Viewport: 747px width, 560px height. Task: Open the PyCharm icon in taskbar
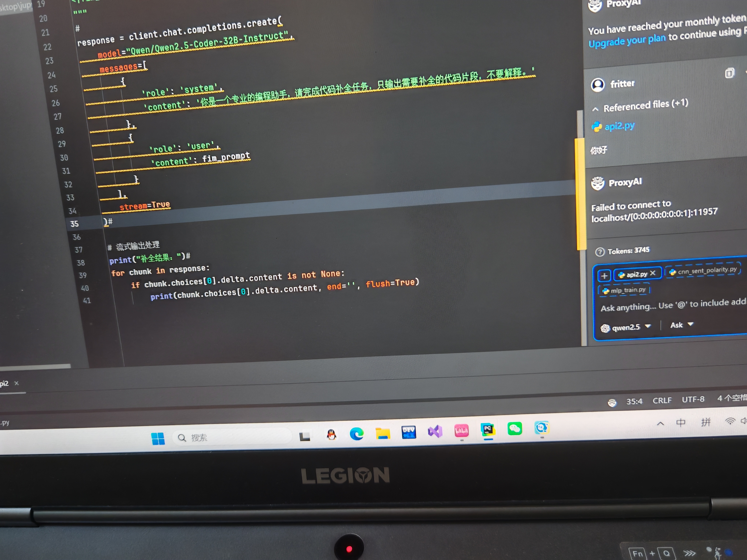point(488,430)
